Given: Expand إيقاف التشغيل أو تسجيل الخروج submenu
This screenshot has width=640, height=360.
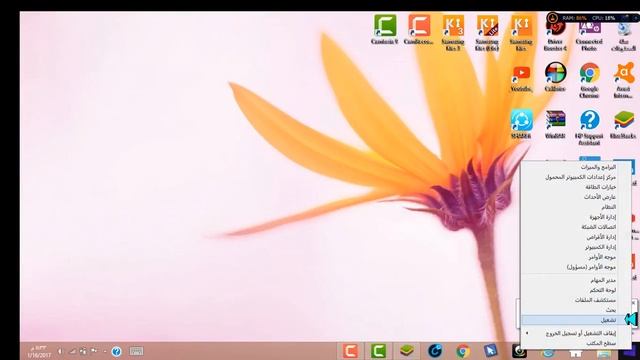Looking at the screenshot, I should (x=576, y=333).
